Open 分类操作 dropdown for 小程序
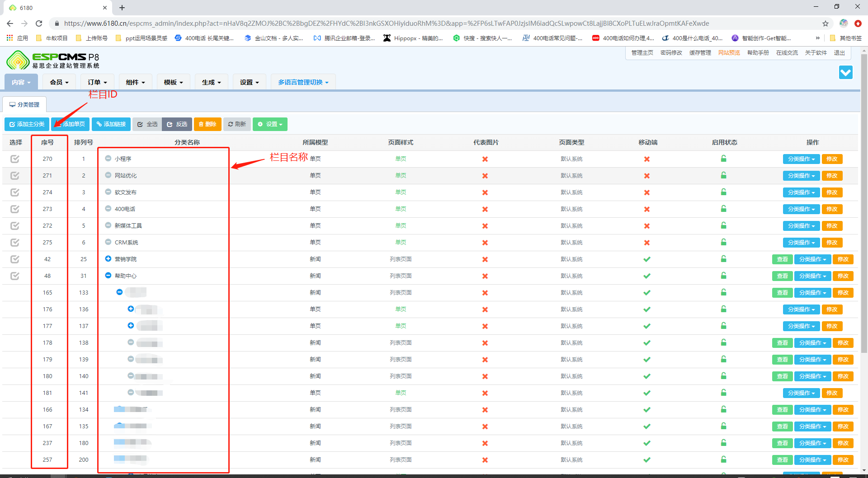 (801, 159)
